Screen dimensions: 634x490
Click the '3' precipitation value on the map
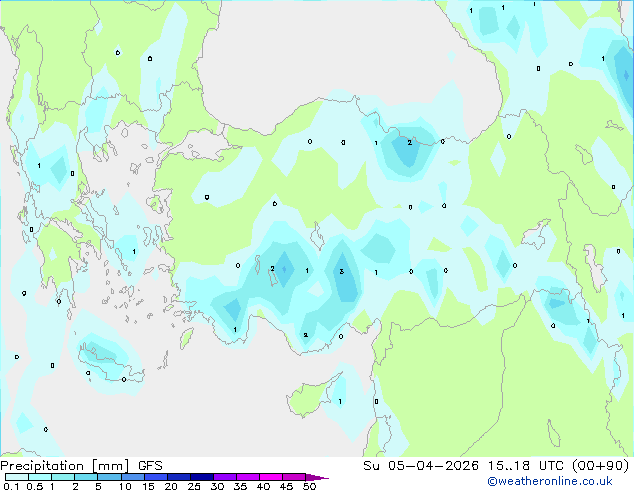tap(342, 271)
